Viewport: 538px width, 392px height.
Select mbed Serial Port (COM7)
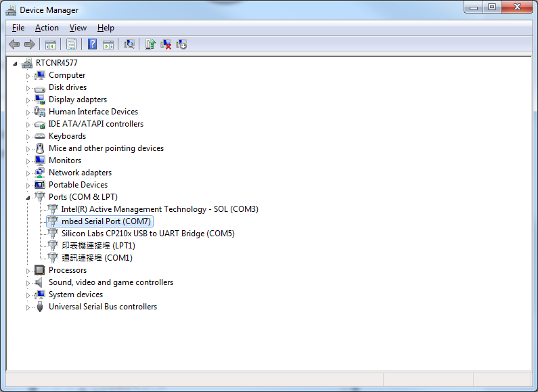tap(106, 221)
